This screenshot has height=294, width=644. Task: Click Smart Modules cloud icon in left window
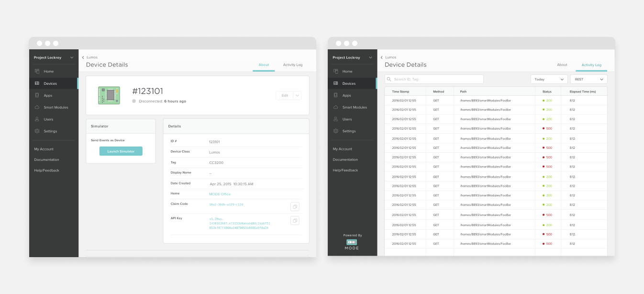point(37,107)
